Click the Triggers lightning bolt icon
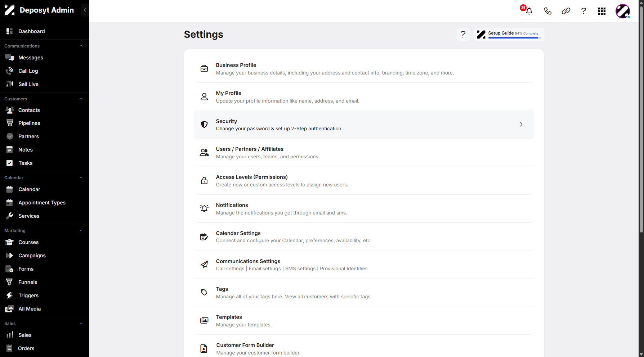Screen dimensions: 644x357 click(10, 295)
